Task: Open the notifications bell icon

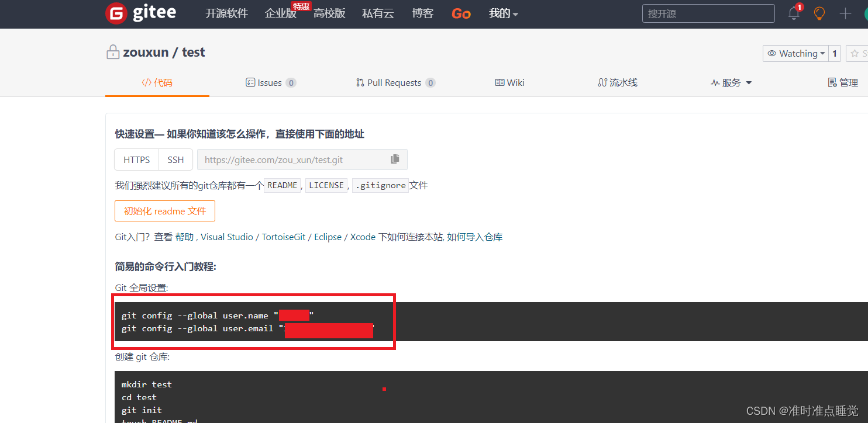Action: click(x=794, y=13)
